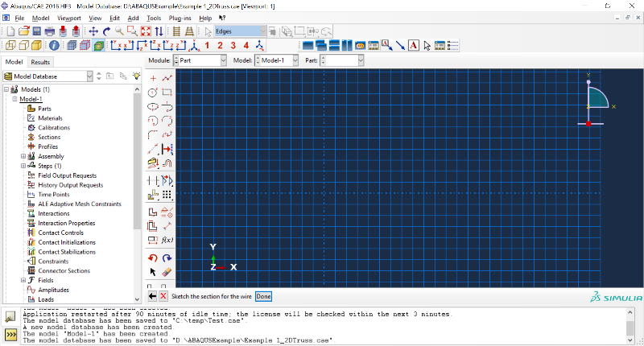Select the Create Ellipse sketch tool
This screenshot has height=346, width=644.
[153, 107]
